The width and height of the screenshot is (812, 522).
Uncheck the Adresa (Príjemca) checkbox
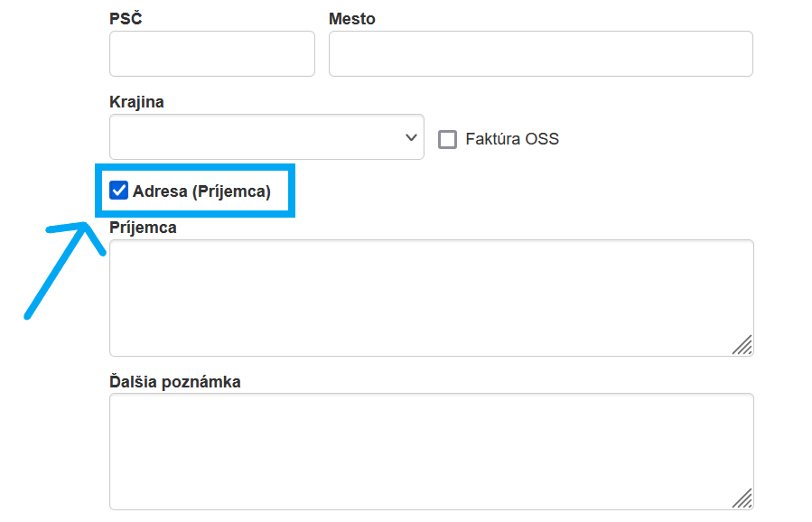[x=118, y=191]
